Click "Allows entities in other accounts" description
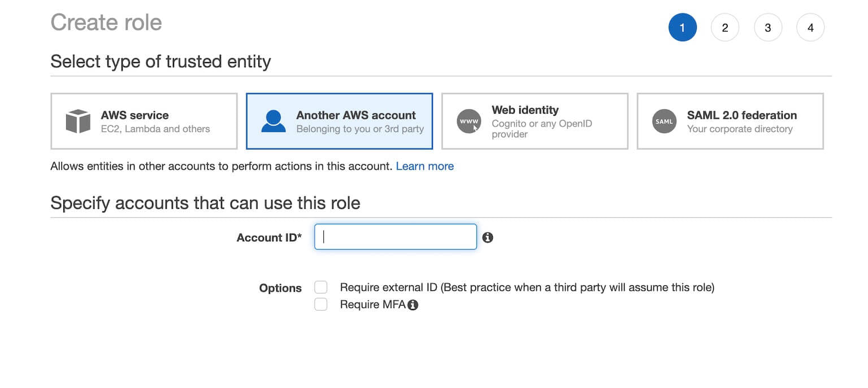 click(x=222, y=166)
